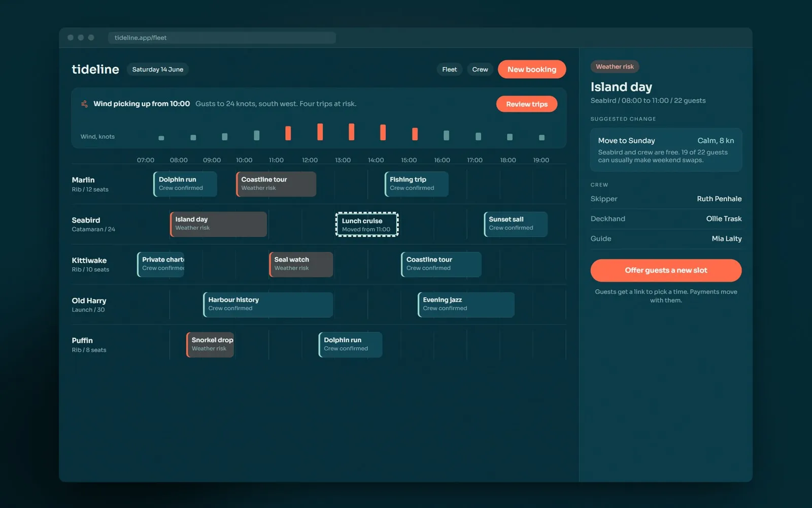This screenshot has width=812, height=508.
Task: Open the Harbour history trip
Action: [268, 304]
